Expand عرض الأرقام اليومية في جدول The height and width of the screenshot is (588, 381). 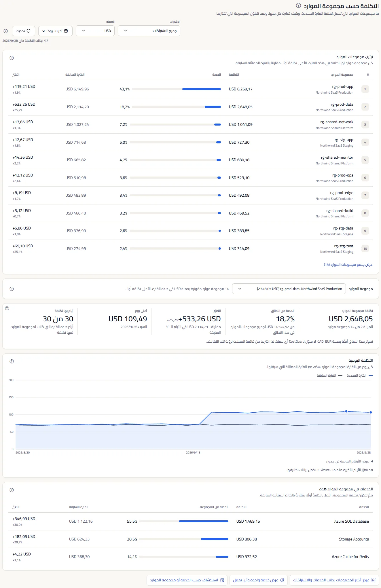tap(349, 461)
